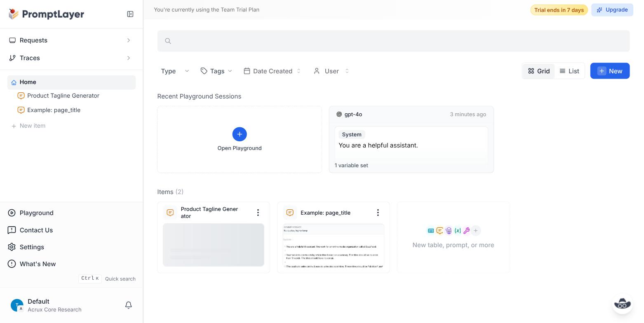Click the Upgrade button

612,10
